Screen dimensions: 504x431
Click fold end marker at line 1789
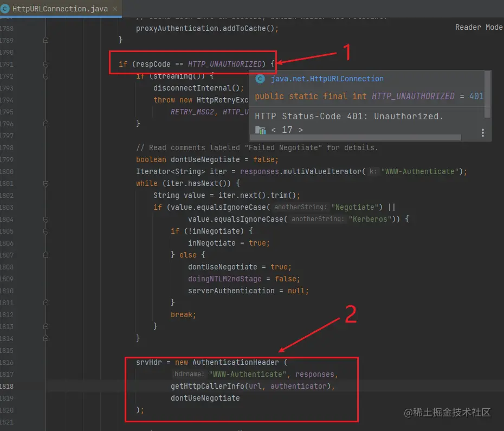point(46,40)
